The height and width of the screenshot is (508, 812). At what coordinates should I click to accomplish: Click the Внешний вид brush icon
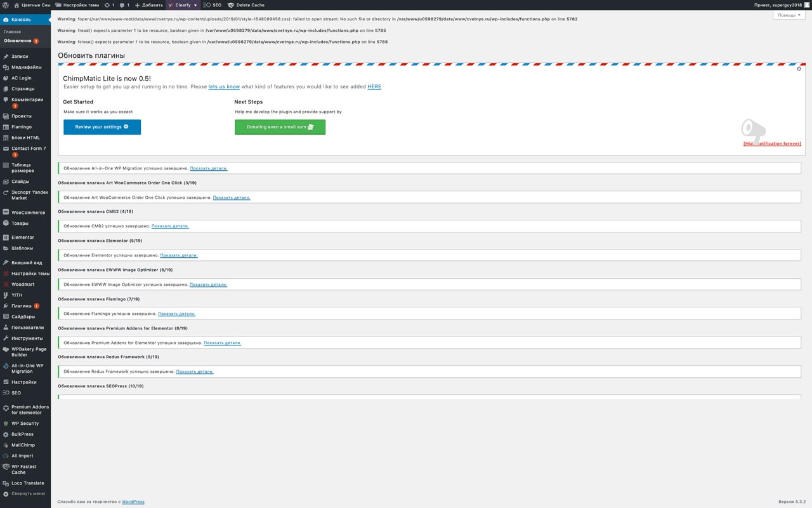click(6, 263)
